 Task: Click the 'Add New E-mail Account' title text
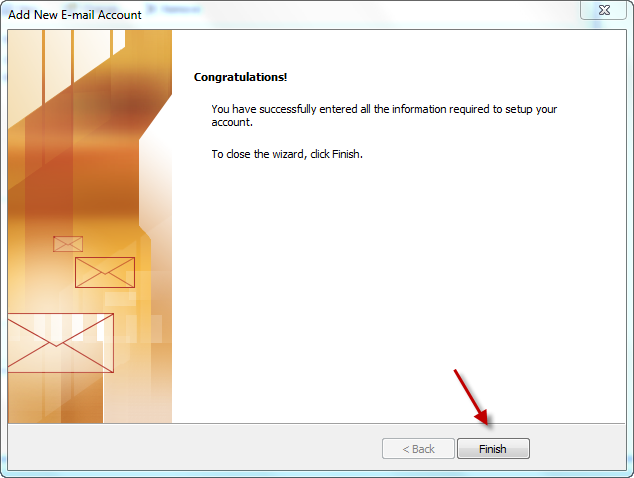[75, 15]
